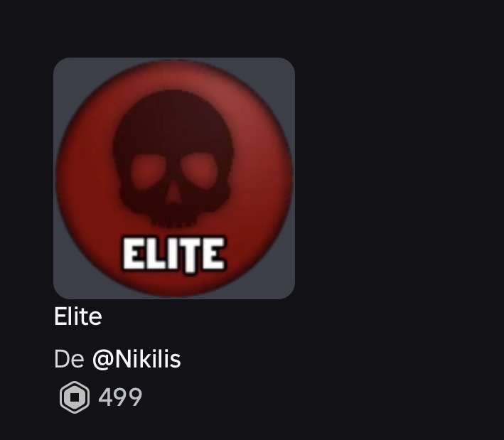The image size is (504, 440).
Task: Tap the skull's nose cavity
Action: point(175,193)
